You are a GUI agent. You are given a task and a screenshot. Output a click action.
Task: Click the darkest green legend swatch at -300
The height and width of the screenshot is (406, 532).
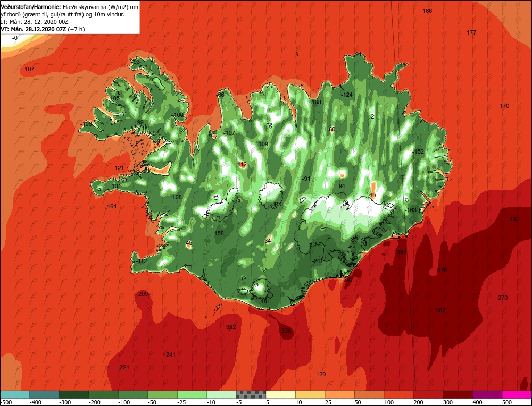73,394
